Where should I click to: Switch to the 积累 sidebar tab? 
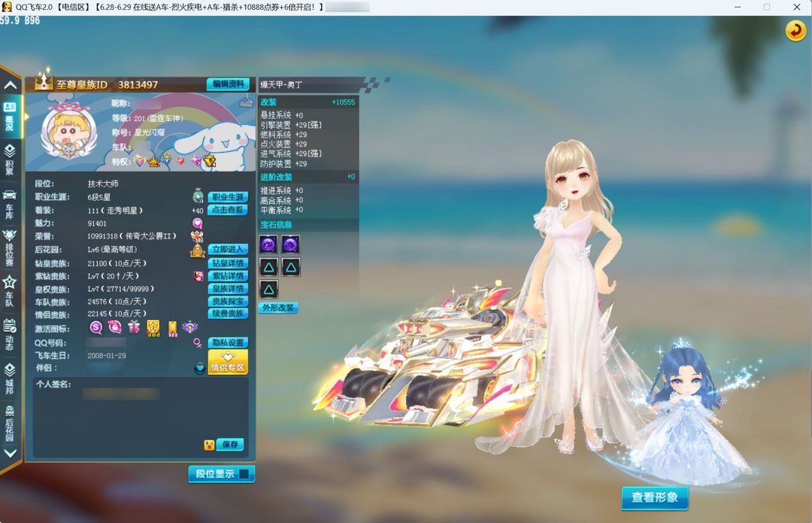click(x=10, y=159)
